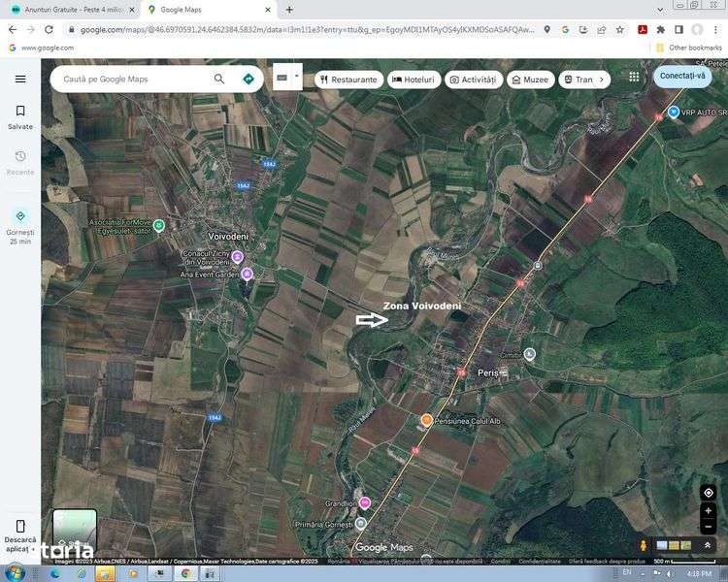728x582 pixels.
Task: Open the Windows Start menu
Action: pos(15,573)
